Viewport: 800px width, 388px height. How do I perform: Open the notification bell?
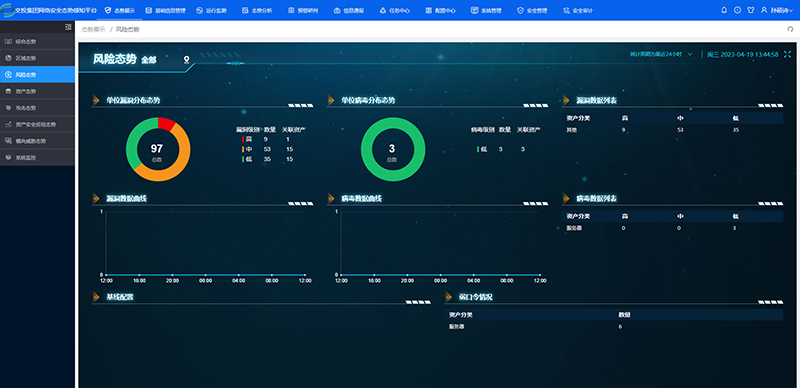[723, 10]
